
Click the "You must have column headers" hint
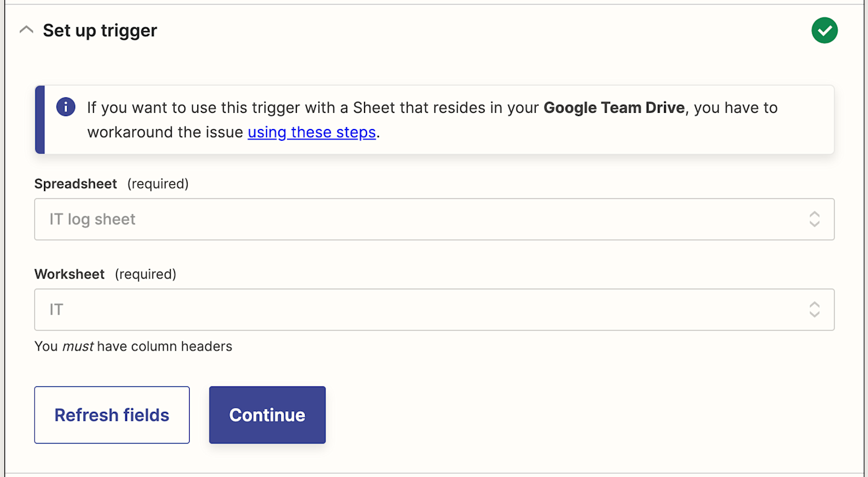click(133, 346)
